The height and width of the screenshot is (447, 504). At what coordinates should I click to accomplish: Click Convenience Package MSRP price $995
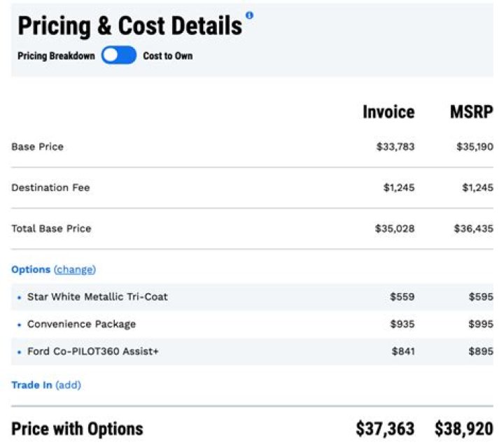(x=481, y=324)
